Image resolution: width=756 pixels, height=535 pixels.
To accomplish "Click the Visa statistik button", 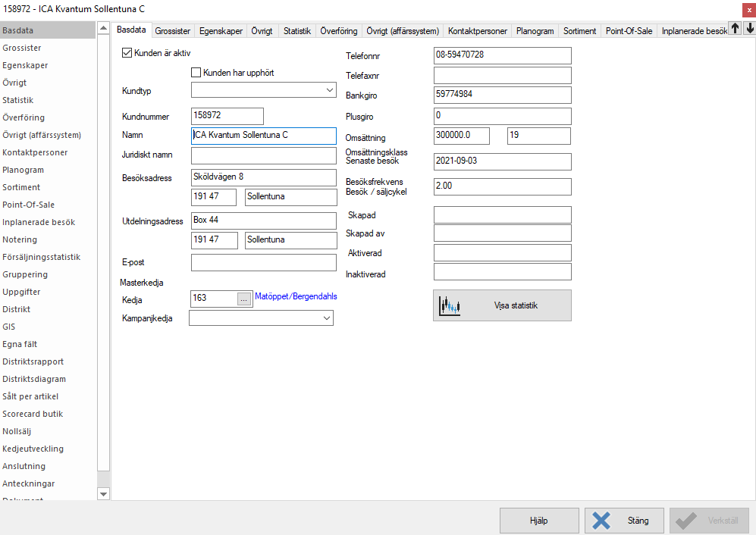I will tap(502, 305).
